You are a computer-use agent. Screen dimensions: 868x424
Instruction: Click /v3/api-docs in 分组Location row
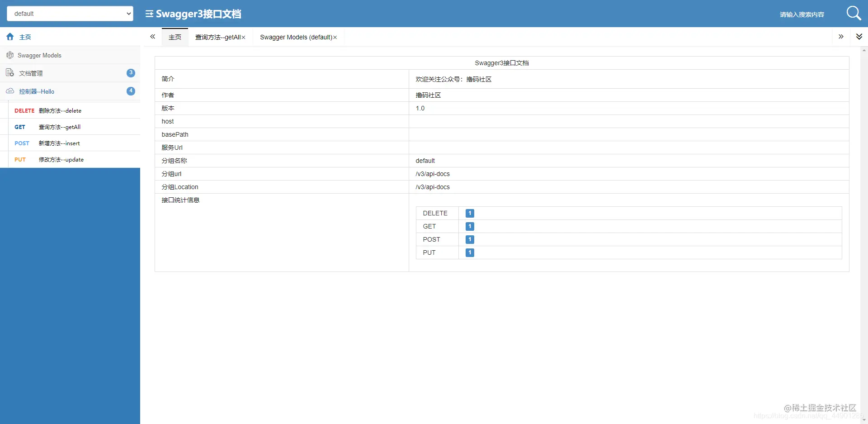[x=433, y=187]
